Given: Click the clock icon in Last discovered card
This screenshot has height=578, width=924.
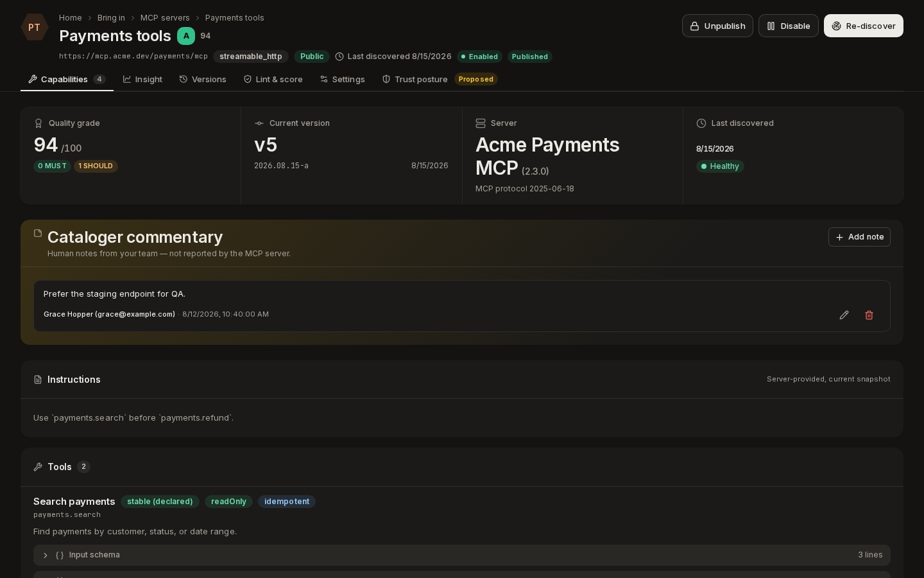Looking at the screenshot, I should [x=701, y=123].
